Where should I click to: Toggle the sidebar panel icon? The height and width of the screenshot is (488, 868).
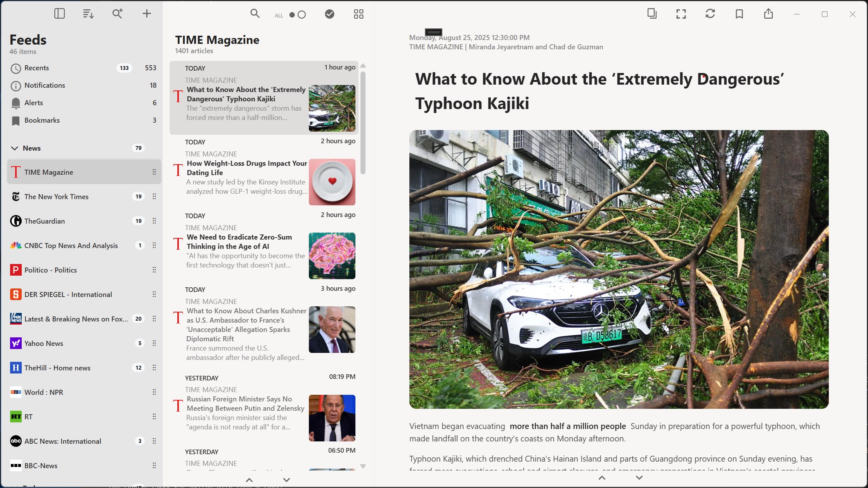point(59,14)
